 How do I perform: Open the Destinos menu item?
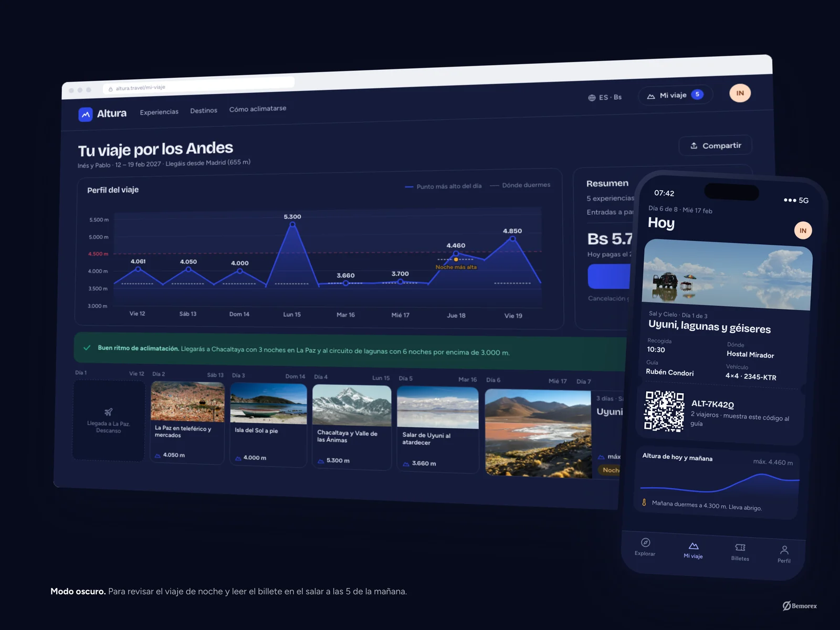[x=204, y=110]
